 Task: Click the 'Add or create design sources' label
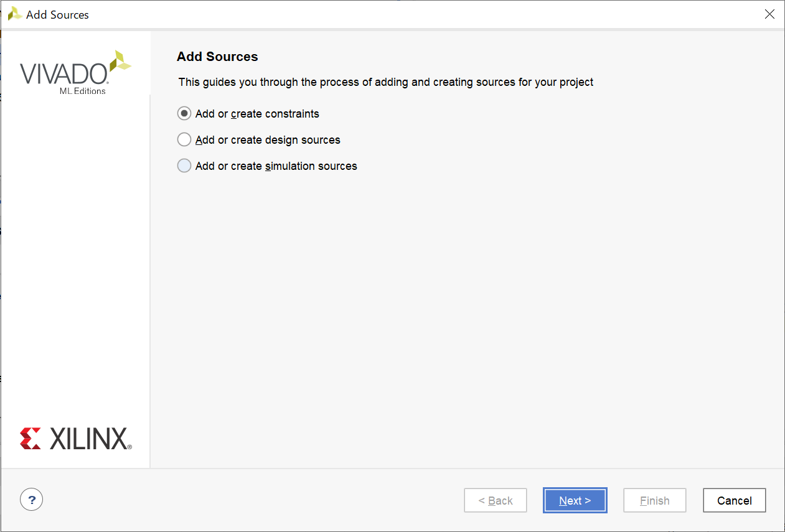[x=268, y=140]
